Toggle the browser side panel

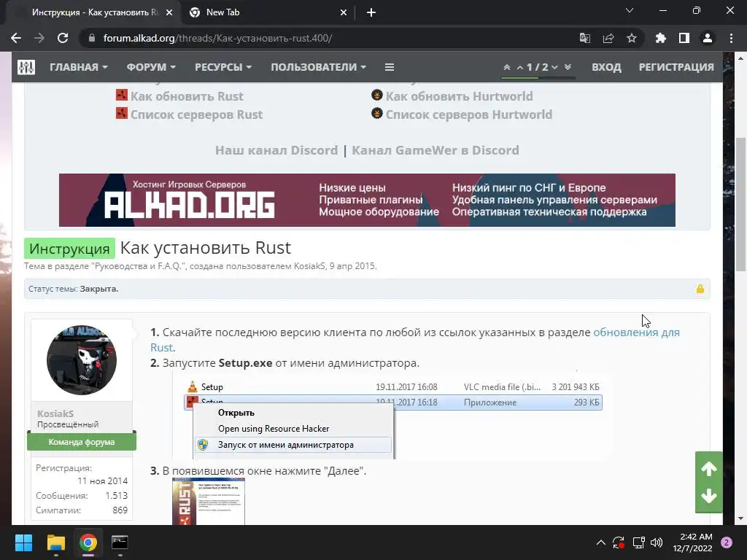point(684,38)
